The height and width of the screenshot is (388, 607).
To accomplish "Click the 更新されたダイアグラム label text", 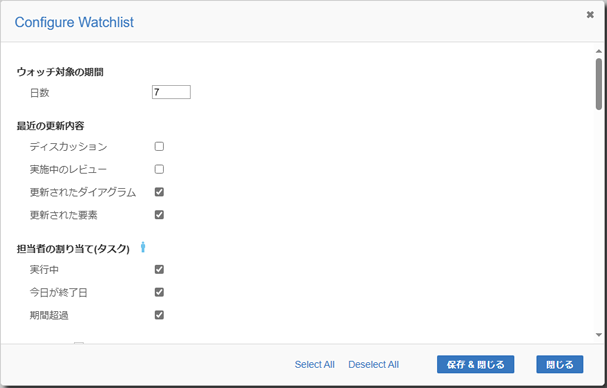I will [83, 192].
